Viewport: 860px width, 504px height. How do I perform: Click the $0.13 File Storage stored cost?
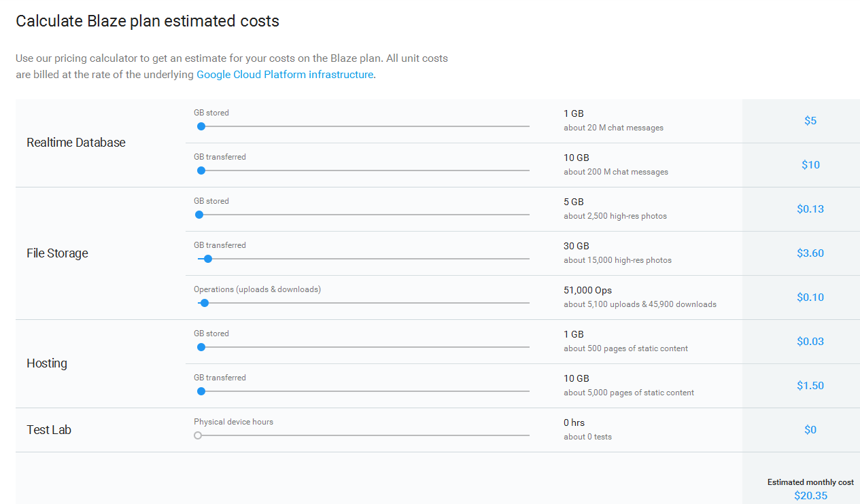[x=810, y=209]
